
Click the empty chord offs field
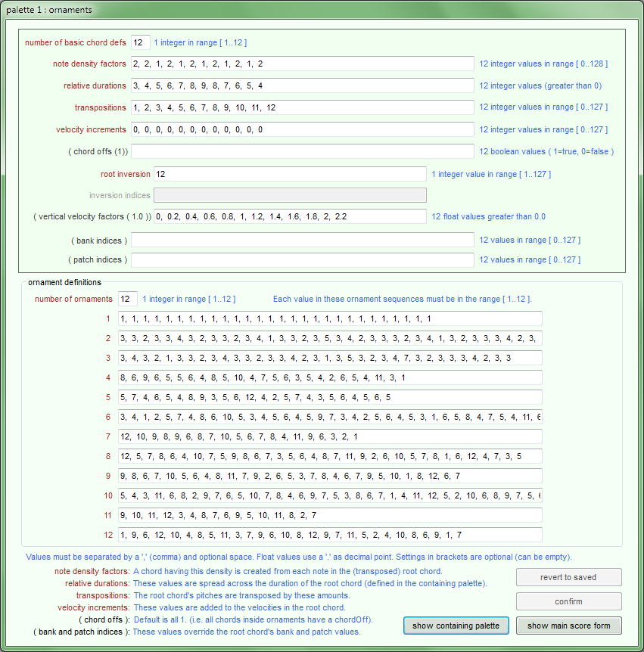click(x=303, y=151)
